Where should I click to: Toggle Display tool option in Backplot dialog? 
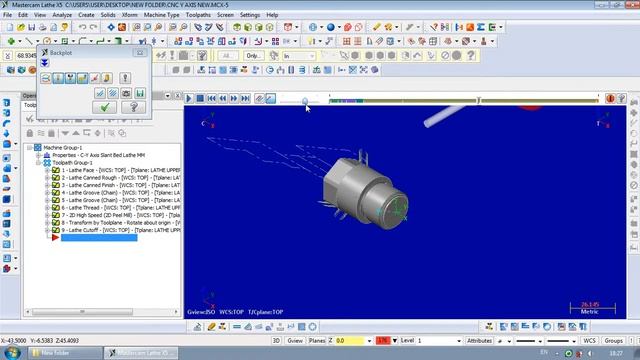58,78
